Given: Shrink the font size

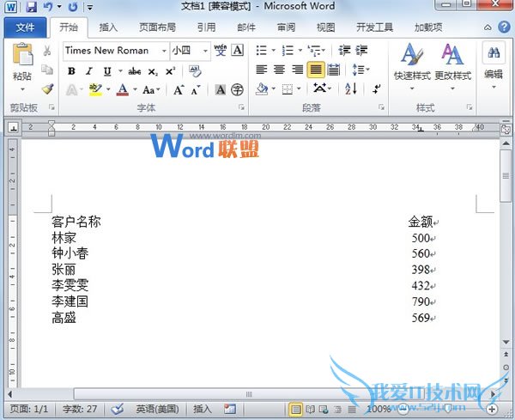Looking at the screenshot, I should tap(196, 89).
